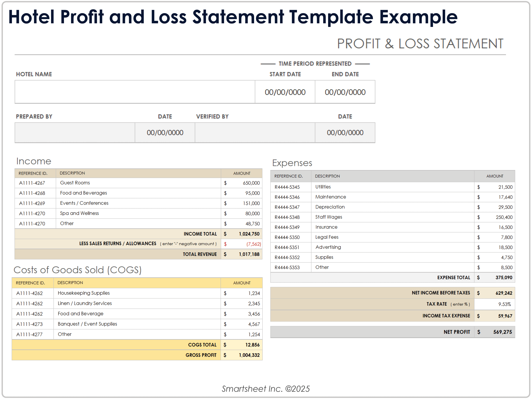This screenshot has width=532, height=399.
Task: Select the Housekeeping Supplies description cell
Action: [84, 293]
